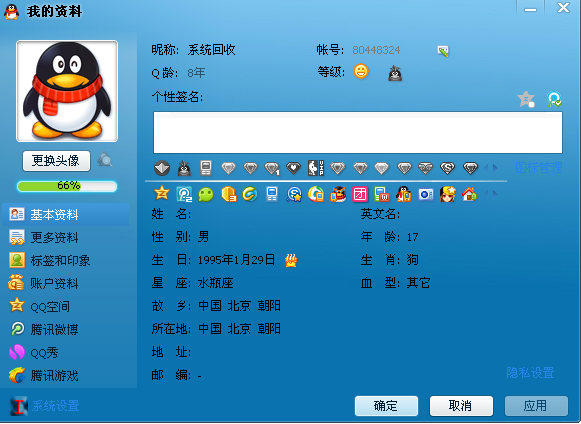Screen dimensions: 581x424
Task: Click the green WeChat bubble icon
Action: [206, 194]
